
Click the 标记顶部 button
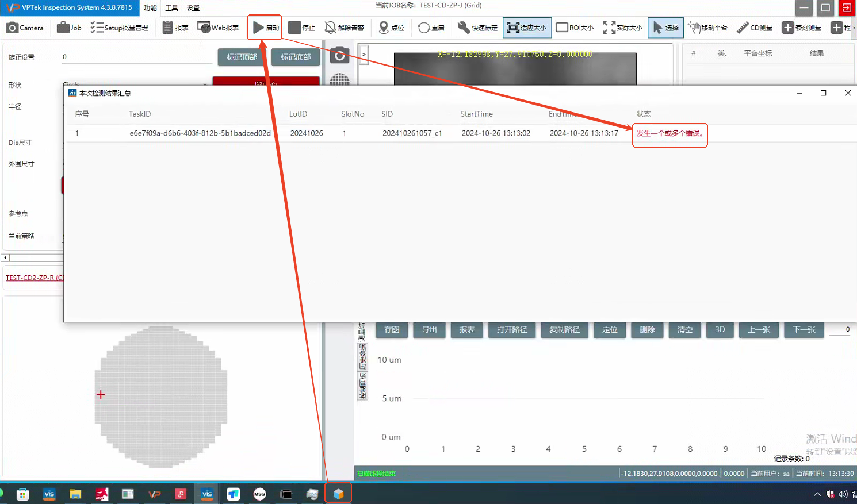coord(242,57)
